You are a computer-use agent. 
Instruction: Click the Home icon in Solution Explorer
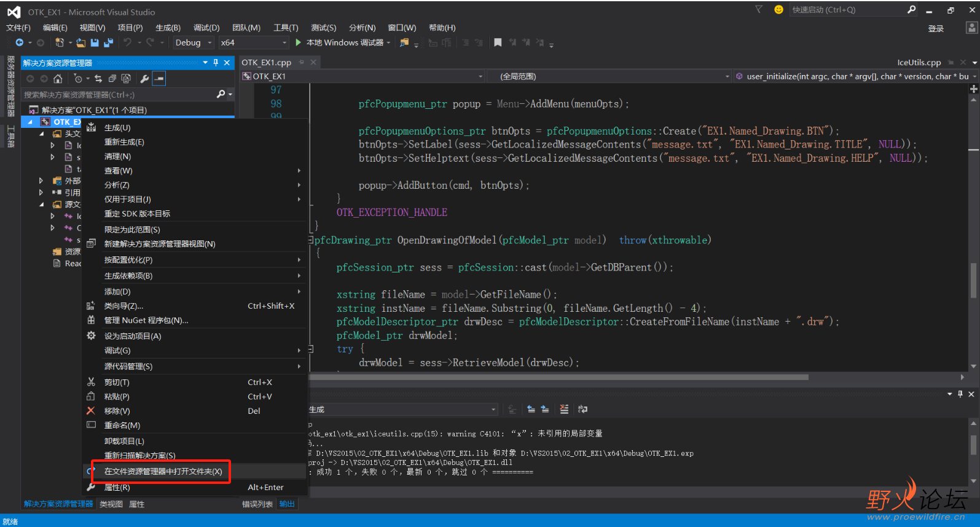(x=58, y=79)
